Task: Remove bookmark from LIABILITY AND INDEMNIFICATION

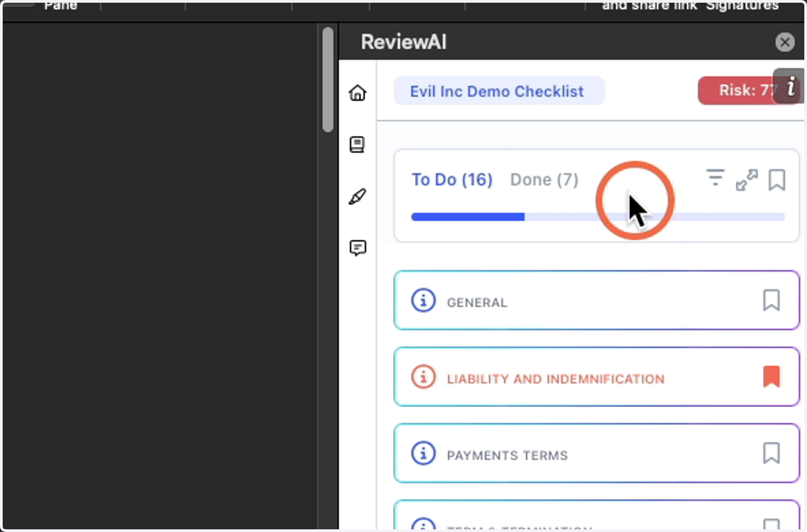Action: point(771,377)
